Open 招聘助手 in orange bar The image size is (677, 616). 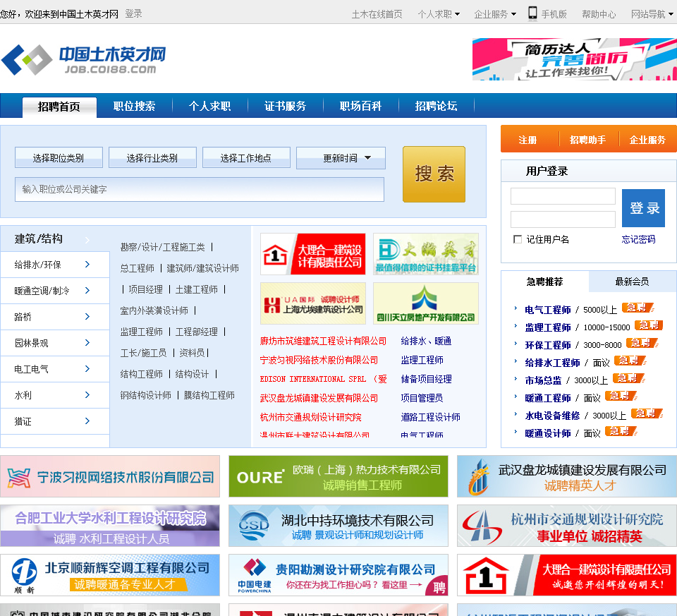click(x=587, y=140)
